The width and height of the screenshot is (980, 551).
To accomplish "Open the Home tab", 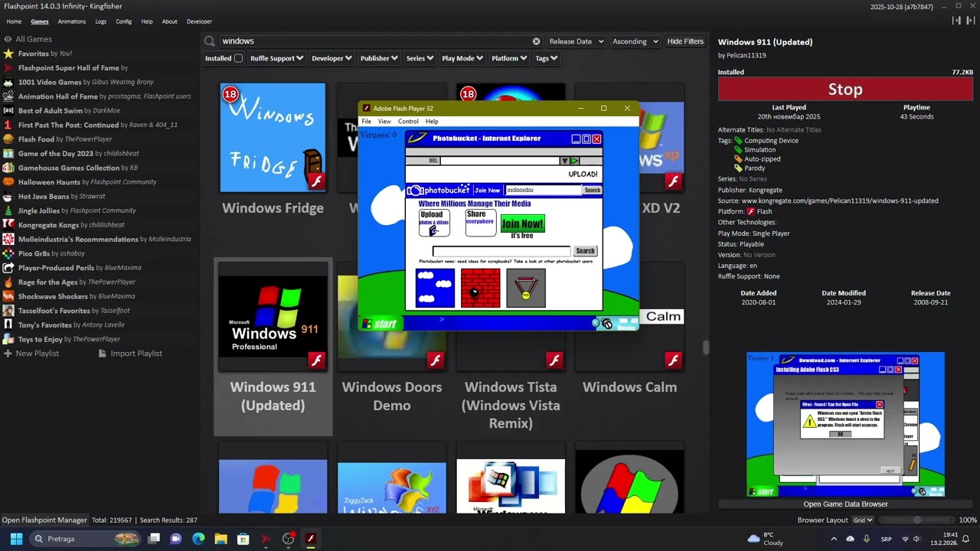I will coord(14,21).
